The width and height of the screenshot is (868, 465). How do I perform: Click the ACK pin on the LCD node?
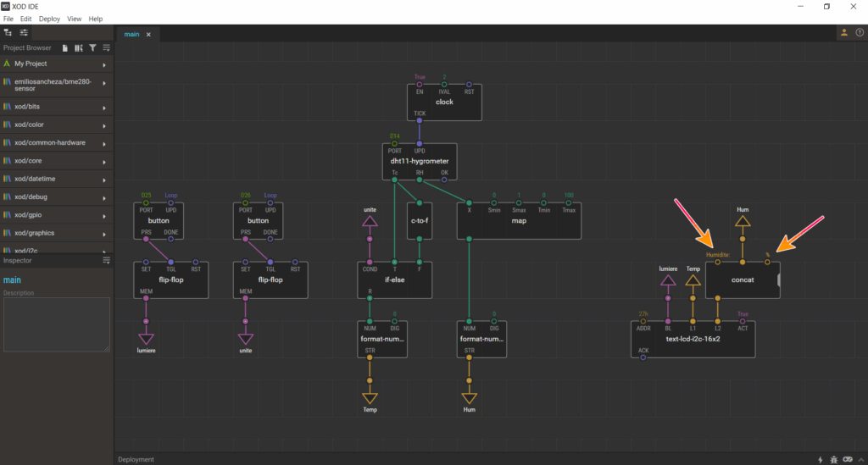click(x=643, y=357)
